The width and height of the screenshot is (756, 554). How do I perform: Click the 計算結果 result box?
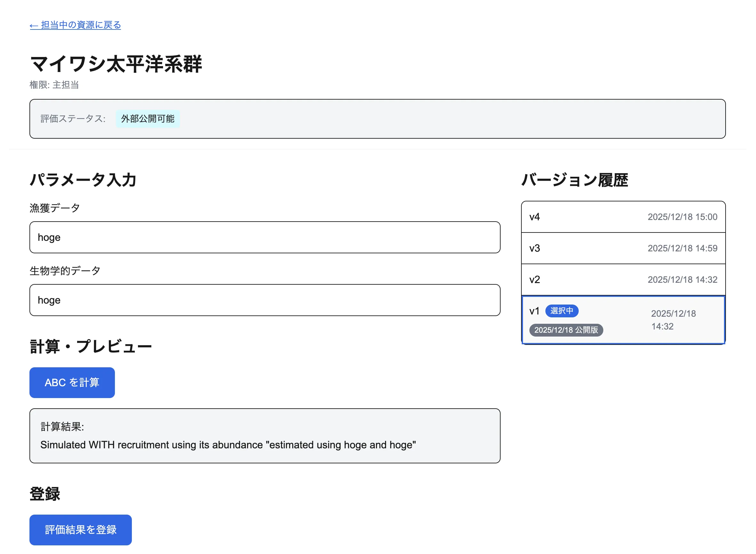pyautogui.click(x=264, y=436)
